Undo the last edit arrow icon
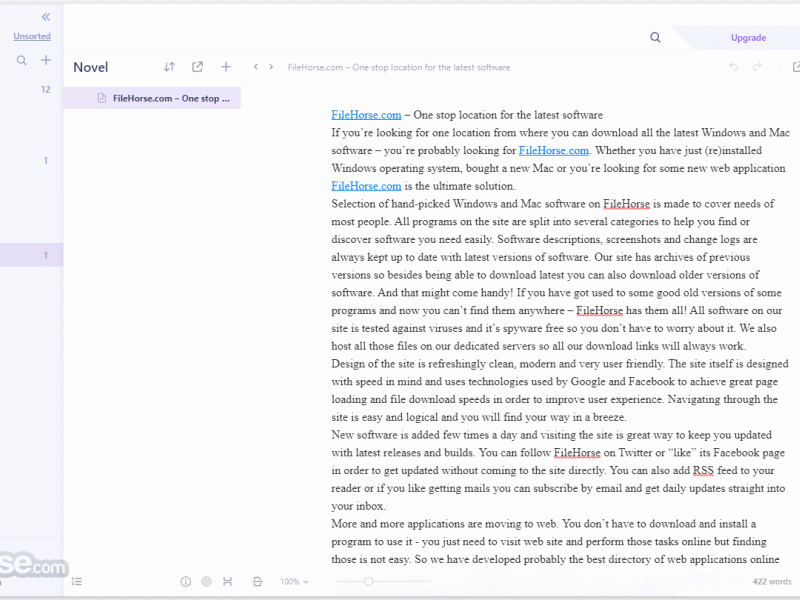Image resolution: width=800 pixels, height=600 pixels. tap(734, 67)
